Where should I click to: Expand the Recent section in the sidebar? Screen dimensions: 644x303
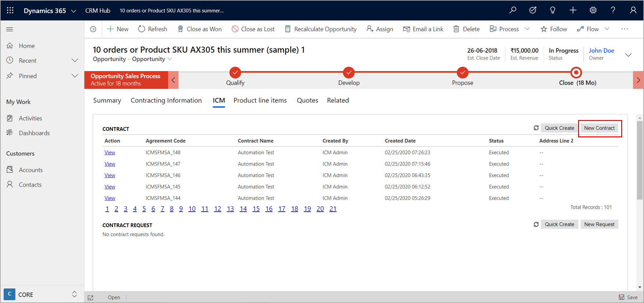(x=75, y=60)
